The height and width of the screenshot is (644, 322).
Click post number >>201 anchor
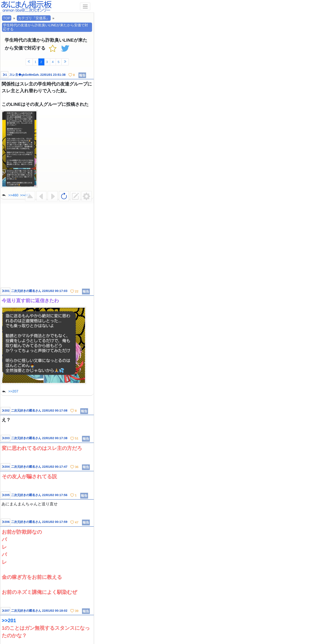6,291
